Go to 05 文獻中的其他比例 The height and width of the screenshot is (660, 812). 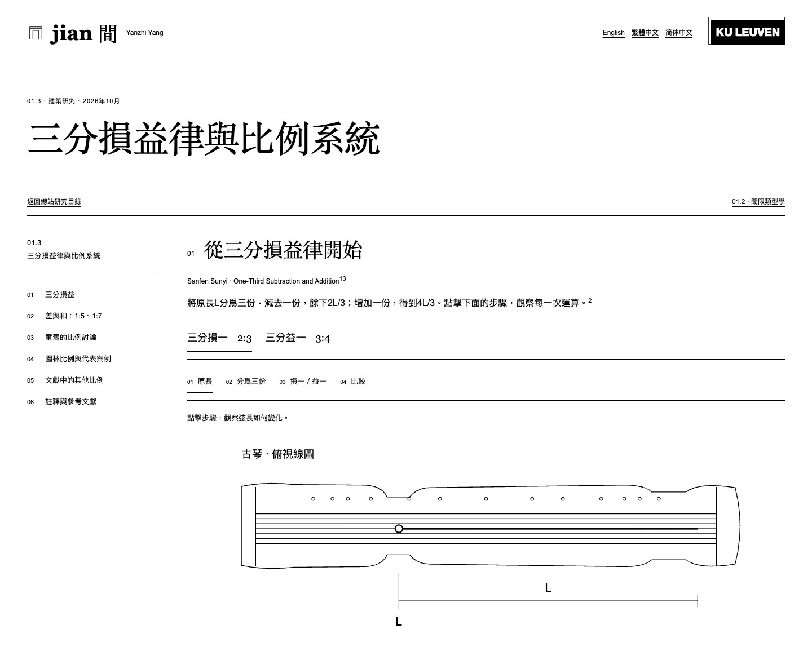point(65,380)
